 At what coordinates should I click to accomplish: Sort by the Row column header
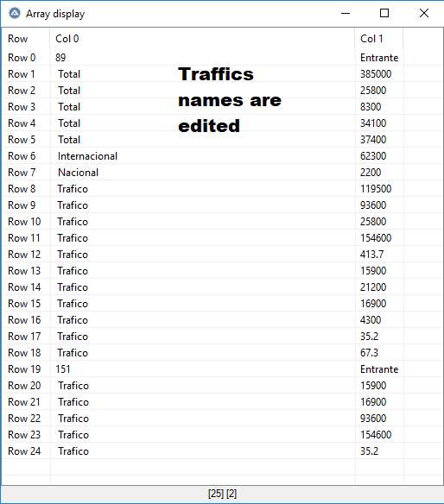26,39
